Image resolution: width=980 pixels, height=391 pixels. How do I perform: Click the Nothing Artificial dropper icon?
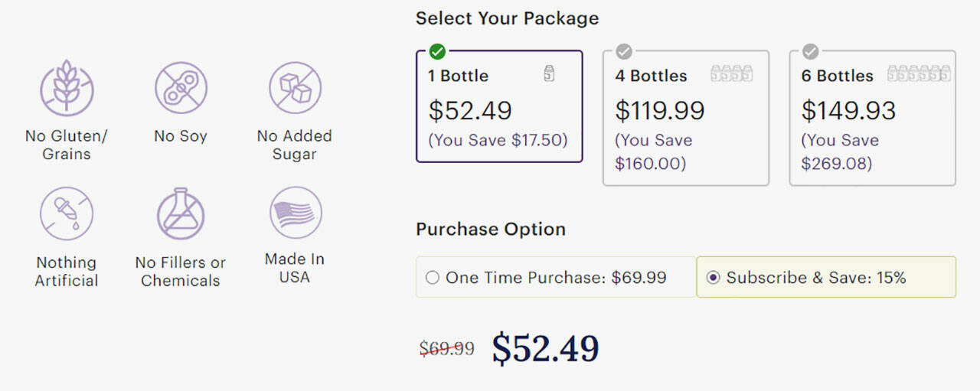67,214
